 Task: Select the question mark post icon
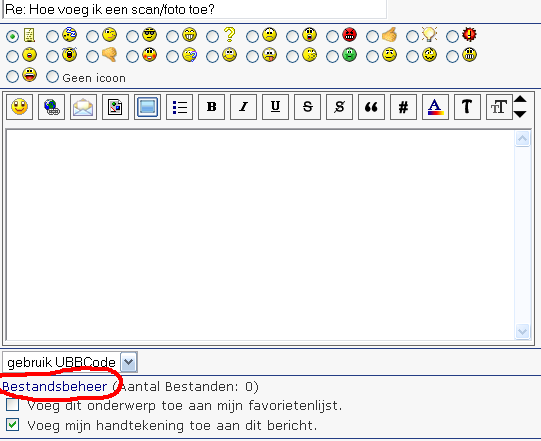(x=213, y=36)
